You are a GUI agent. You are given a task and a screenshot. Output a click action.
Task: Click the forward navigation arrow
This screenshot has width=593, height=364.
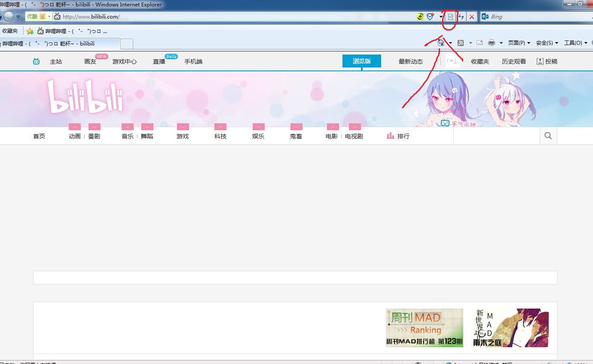(x=9, y=17)
